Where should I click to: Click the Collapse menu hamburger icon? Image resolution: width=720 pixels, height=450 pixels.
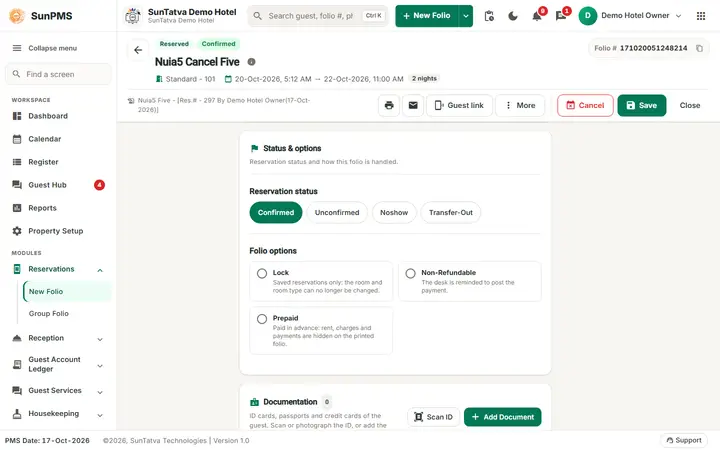tap(17, 48)
